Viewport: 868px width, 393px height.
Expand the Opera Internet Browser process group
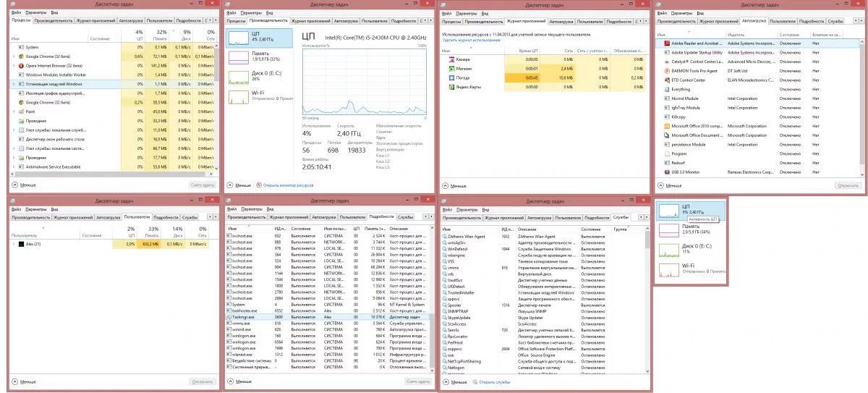point(12,65)
